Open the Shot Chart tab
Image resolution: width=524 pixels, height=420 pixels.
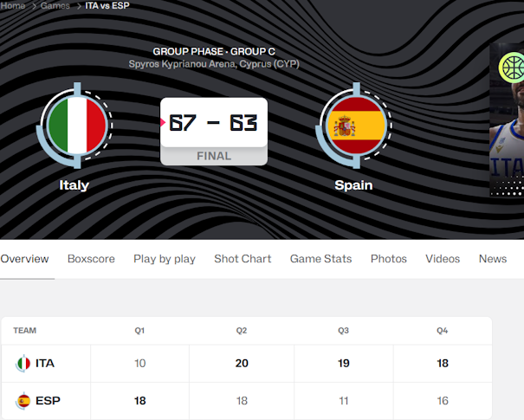pyautogui.click(x=243, y=259)
